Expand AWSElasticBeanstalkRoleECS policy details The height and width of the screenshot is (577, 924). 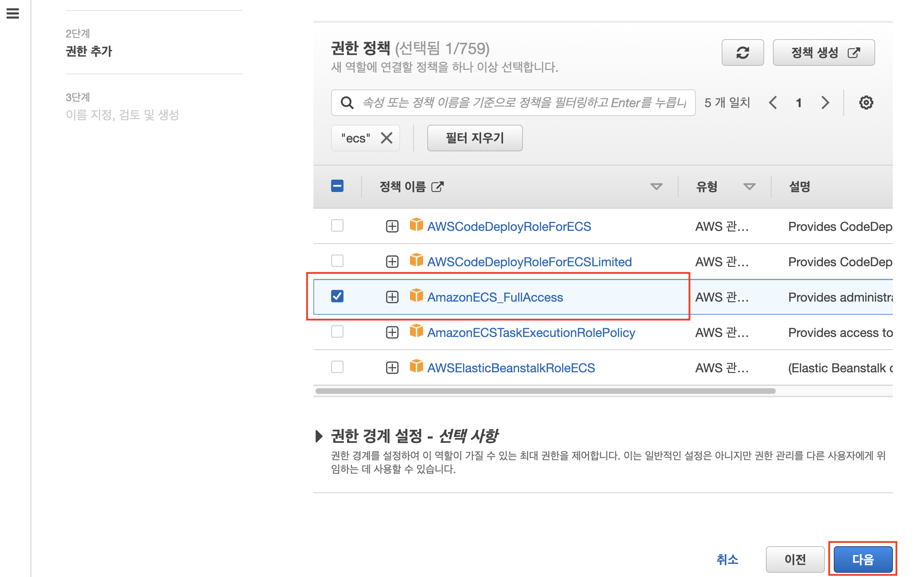point(392,368)
